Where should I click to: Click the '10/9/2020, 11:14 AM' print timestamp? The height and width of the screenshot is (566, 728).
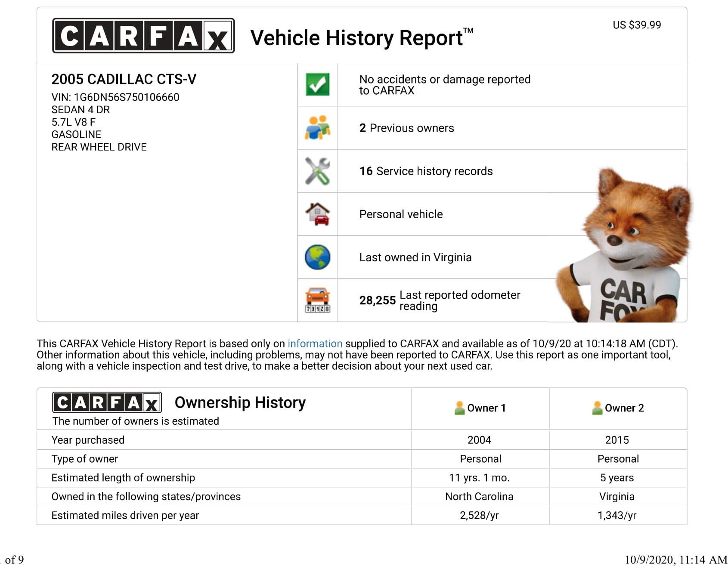[675, 560]
